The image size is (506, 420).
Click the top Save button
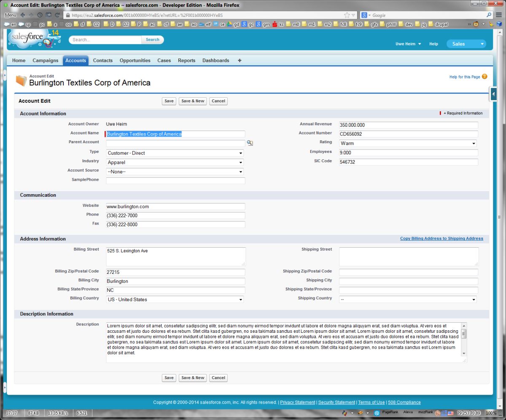[169, 101]
